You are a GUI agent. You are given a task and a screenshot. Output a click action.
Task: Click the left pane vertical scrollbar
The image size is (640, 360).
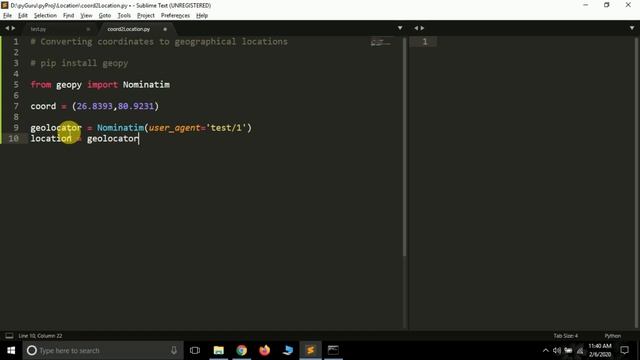tap(404, 147)
